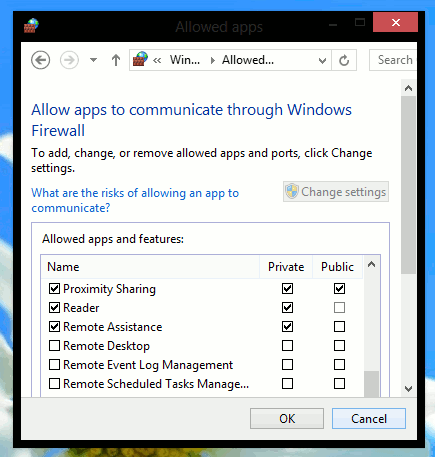Click the Back navigation arrow
Viewport: 435px width, 457px height.
(x=41, y=60)
